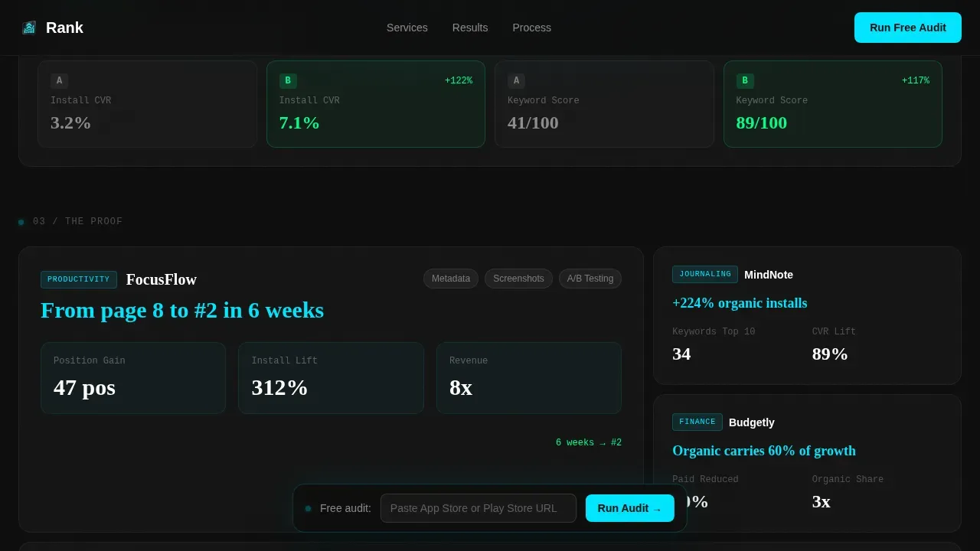Viewport: 980px width, 551px height.
Task: Click the A badge on Install CVR card
Action: click(59, 80)
